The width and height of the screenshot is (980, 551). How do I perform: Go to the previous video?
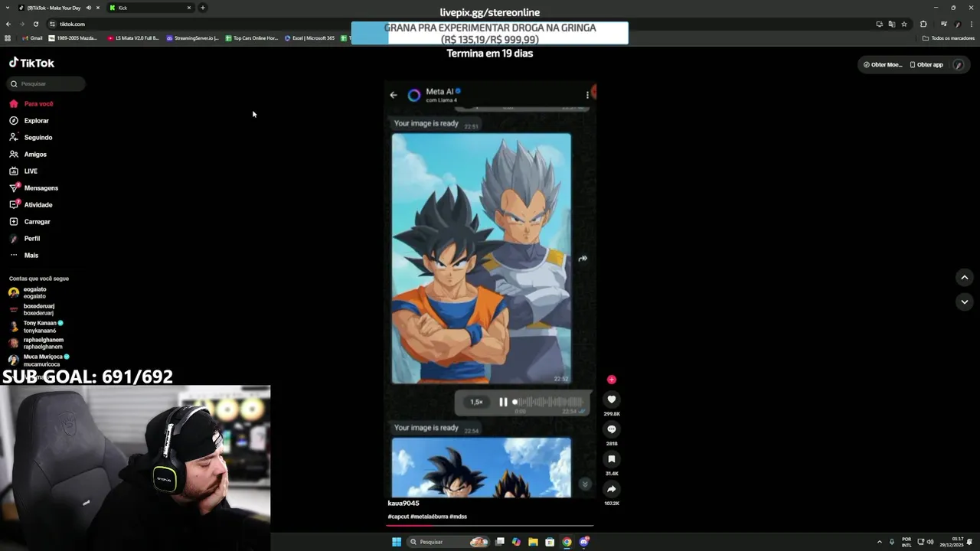pyautogui.click(x=964, y=277)
